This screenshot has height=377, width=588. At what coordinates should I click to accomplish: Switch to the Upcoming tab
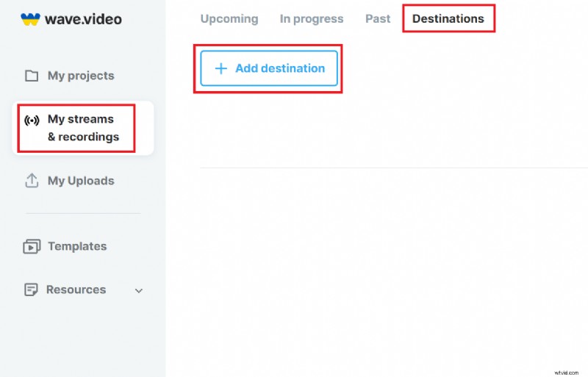229,18
